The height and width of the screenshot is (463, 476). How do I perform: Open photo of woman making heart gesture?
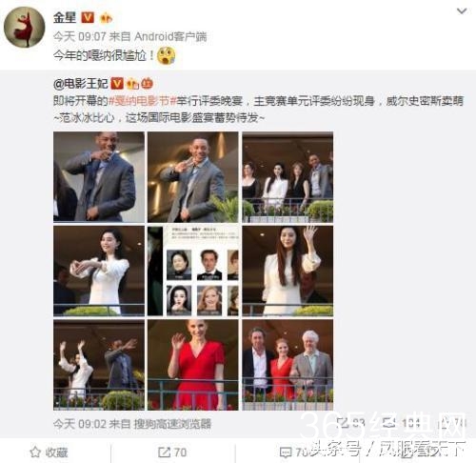click(99, 271)
